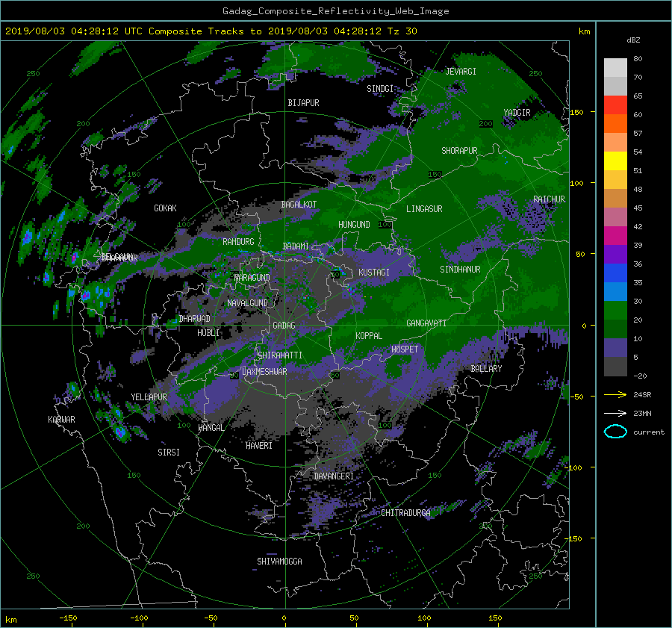Select the red 65 dBZ color swatch

tap(615, 105)
